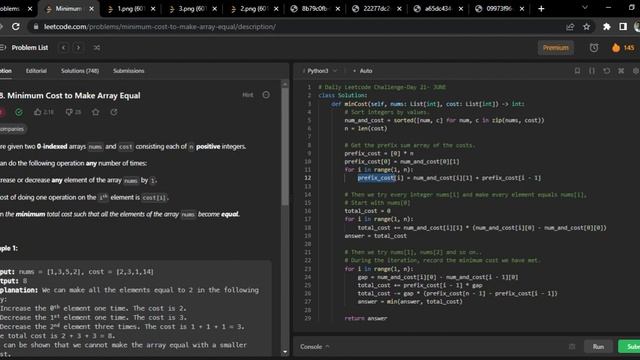Click the Premium button
Viewport: 640px width, 360px height.
pos(556,48)
